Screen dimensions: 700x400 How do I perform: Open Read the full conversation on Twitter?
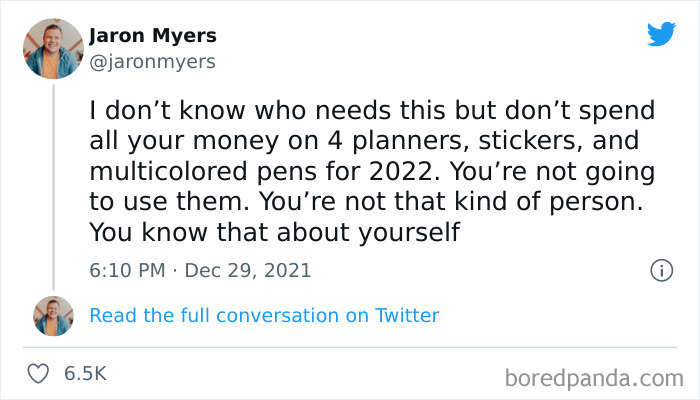[x=264, y=316]
